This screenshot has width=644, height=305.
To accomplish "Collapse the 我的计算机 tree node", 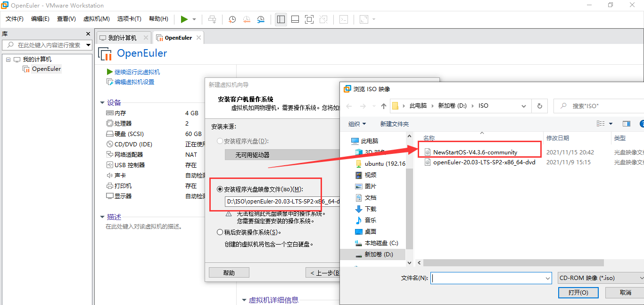I will (8, 59).
